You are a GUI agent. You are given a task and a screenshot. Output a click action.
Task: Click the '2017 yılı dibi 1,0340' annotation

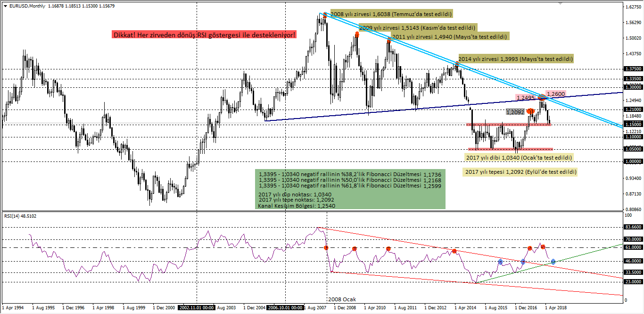pyautogui.click(x=519, y=157)
